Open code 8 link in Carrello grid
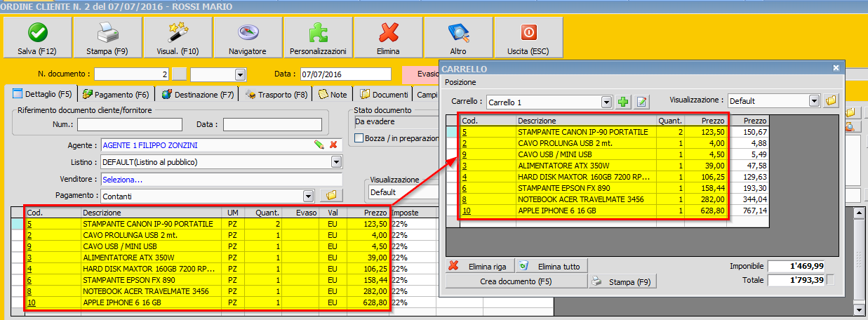The image size is (868, 320). point(465,199)
